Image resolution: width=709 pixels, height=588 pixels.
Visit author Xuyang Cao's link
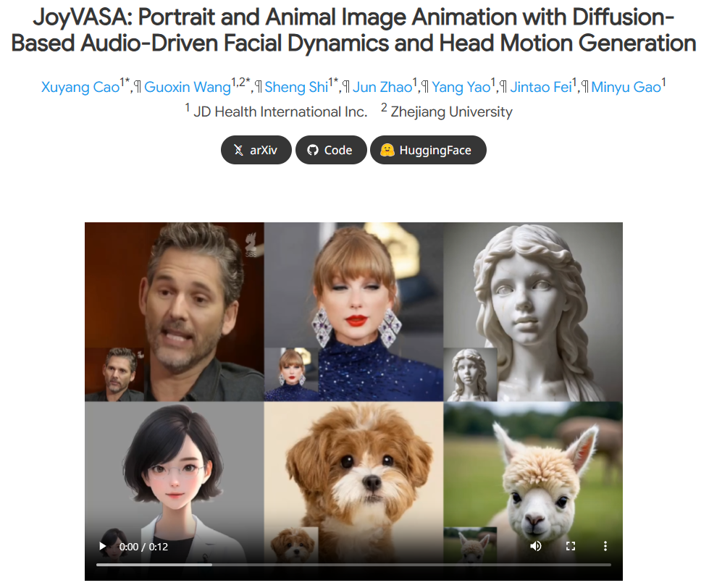click(x=80, y=88)
